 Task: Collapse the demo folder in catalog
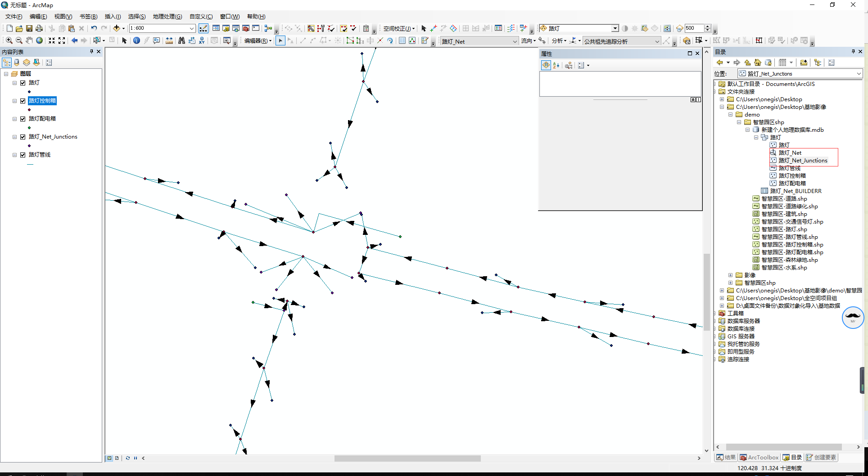pyautogui.click(x=731, y=115)
